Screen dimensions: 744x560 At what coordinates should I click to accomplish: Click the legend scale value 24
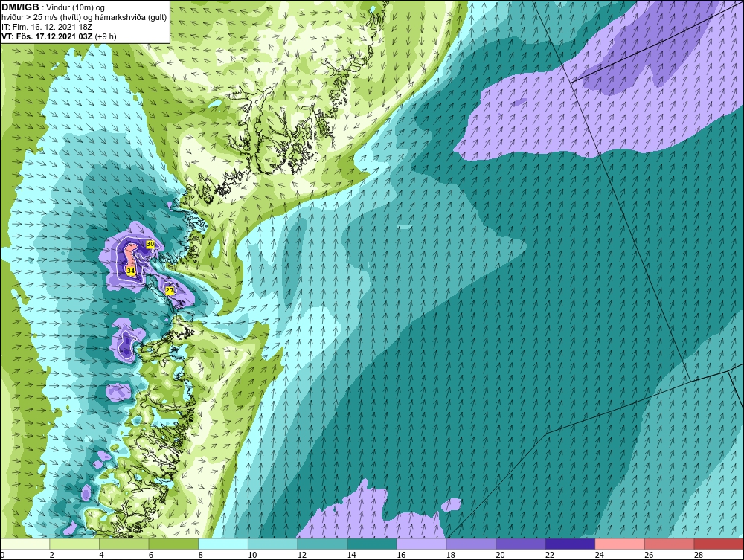[x=599, y=555]
